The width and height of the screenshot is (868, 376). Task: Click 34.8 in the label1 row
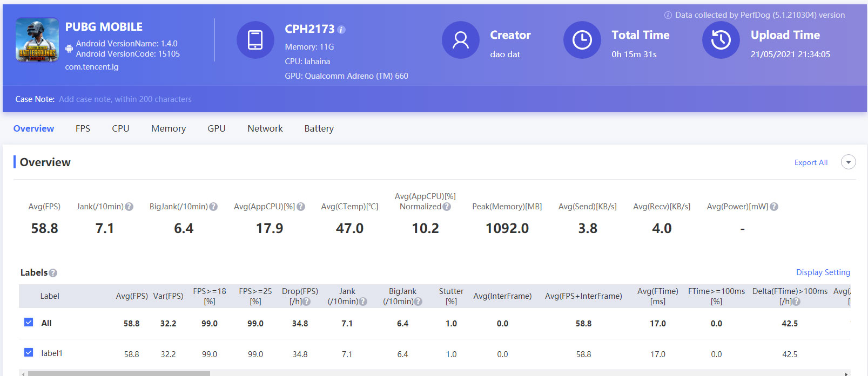click(300, 354)
